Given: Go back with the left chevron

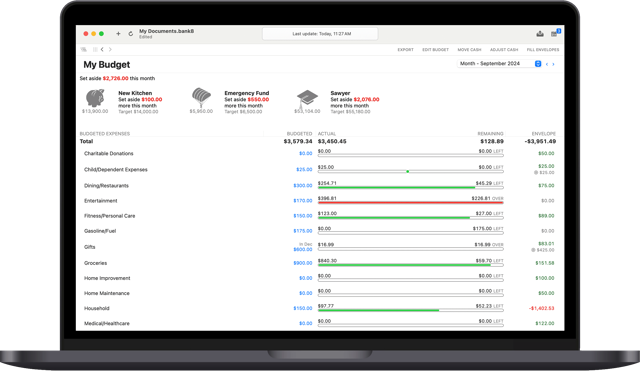Looking at the screenshot, I should coord(102,49).
